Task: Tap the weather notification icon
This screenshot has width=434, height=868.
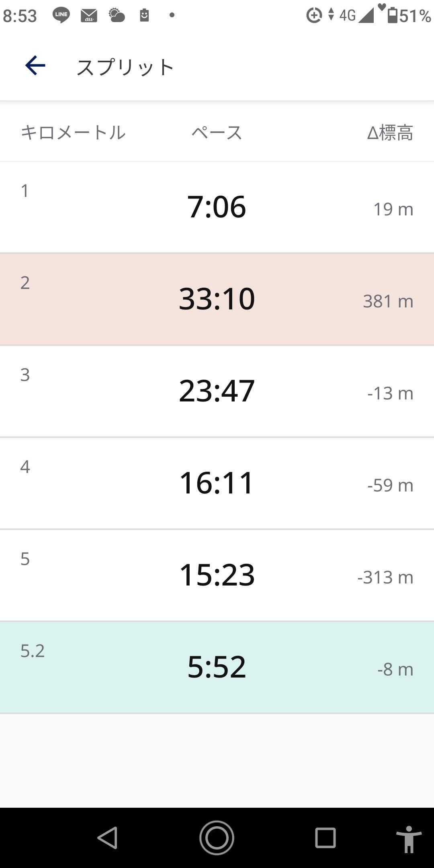Action: click(117, 15)
